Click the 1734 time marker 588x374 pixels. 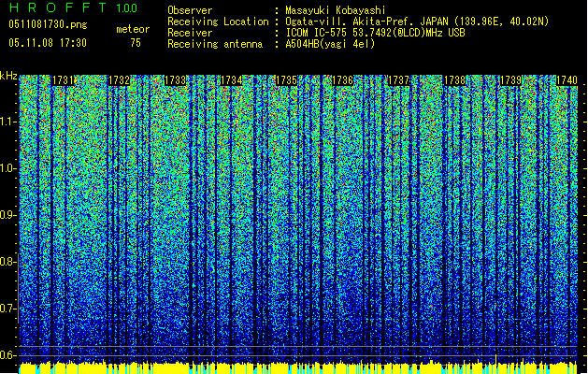point(231,80)
